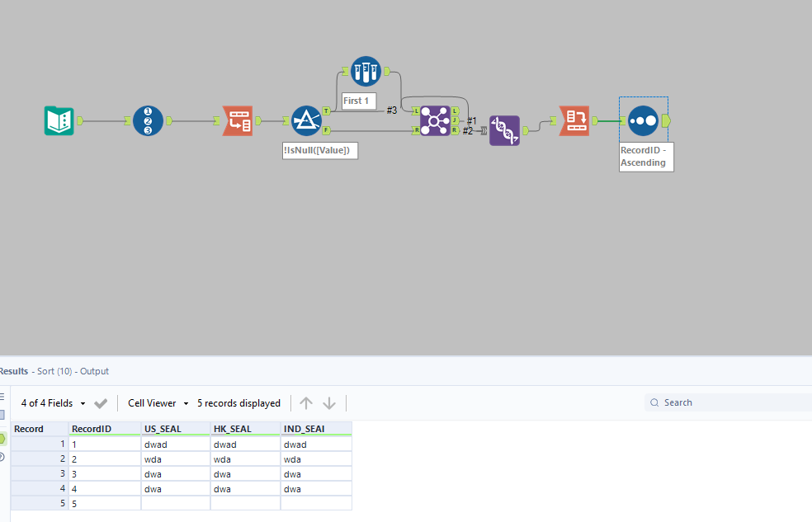
Task: Select IND_SEAI cell 'dwa' in record 3
Action: pyautogui.click(x=316, y=474)
